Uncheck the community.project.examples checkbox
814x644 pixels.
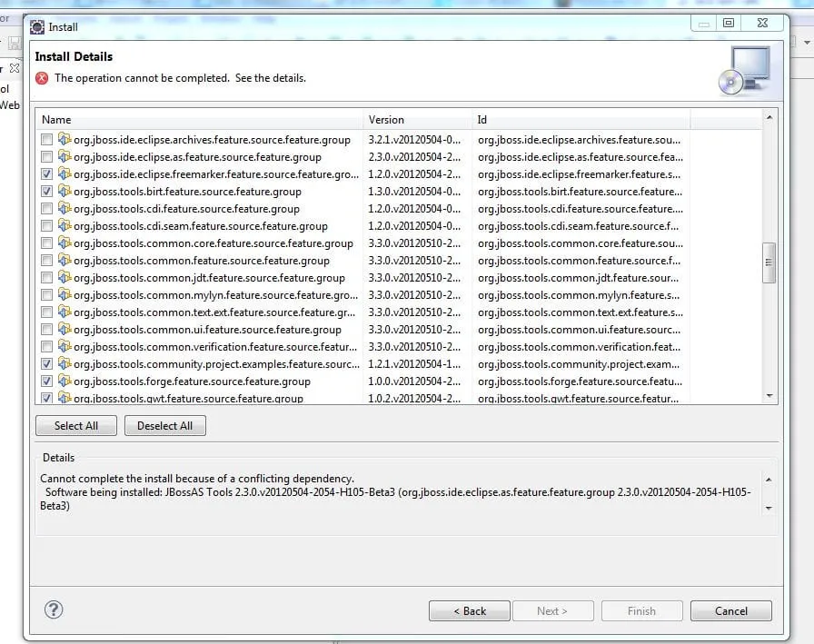[46, 363]
